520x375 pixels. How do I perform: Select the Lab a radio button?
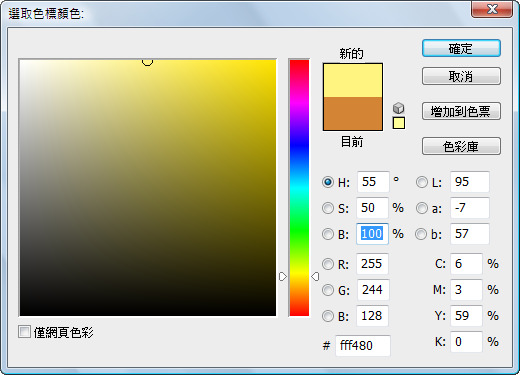pyautogui.click(x=422, y=208)
